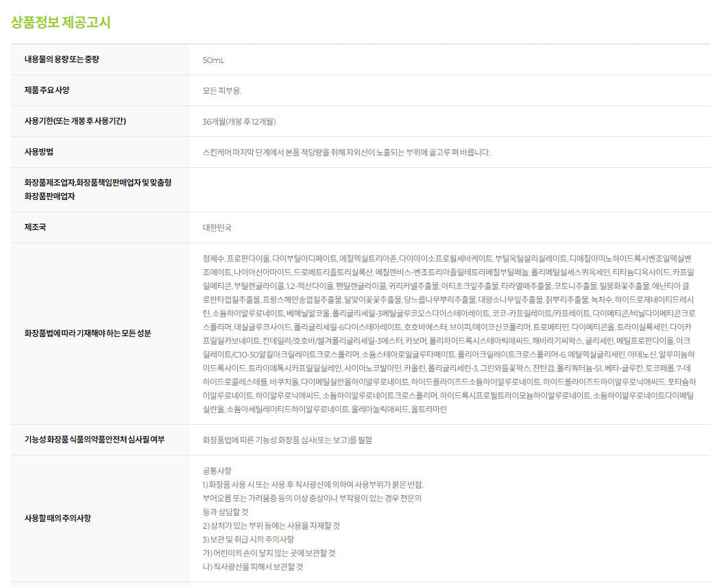Select the 제품 주요 사양 row label
The width and height of the screenshot is (728, 587).
click(x=47, y=90)
